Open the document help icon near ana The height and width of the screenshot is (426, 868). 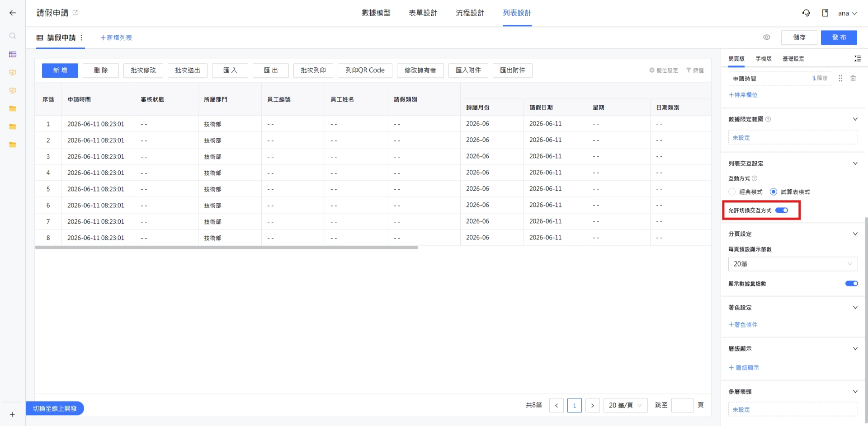[825, 13]
